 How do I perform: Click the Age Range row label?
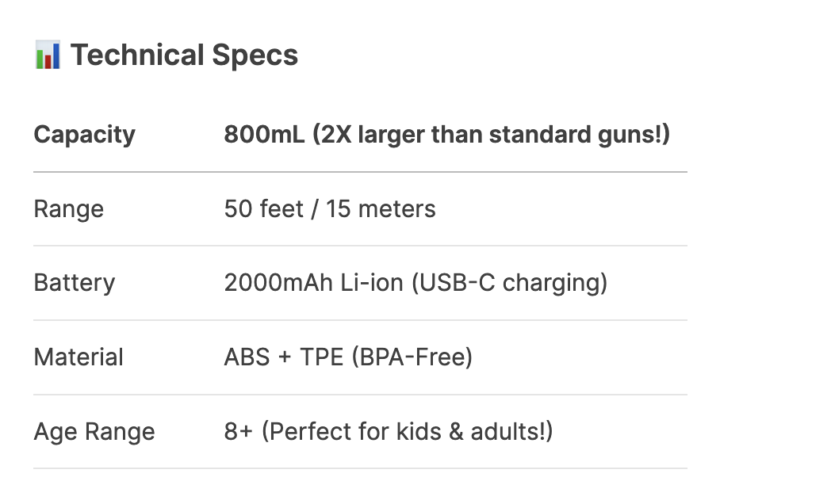point(94,432)
